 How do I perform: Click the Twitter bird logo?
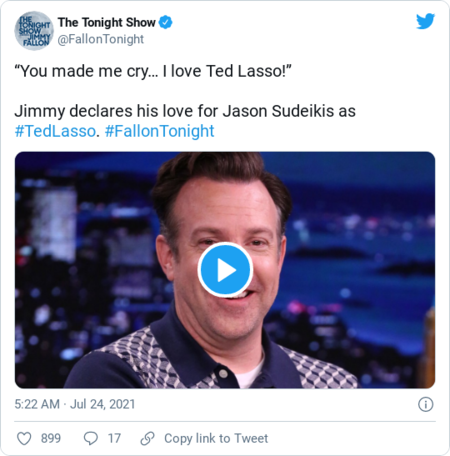click(425, 21)
